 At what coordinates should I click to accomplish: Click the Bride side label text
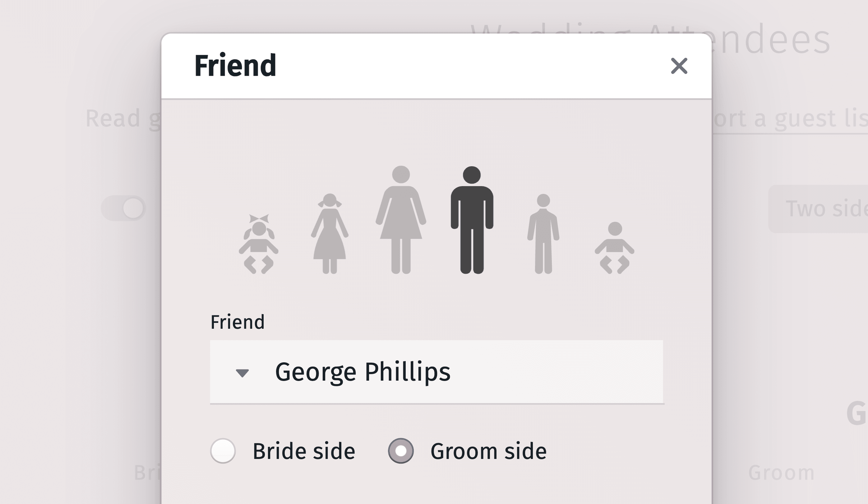(x=304, y=451)
